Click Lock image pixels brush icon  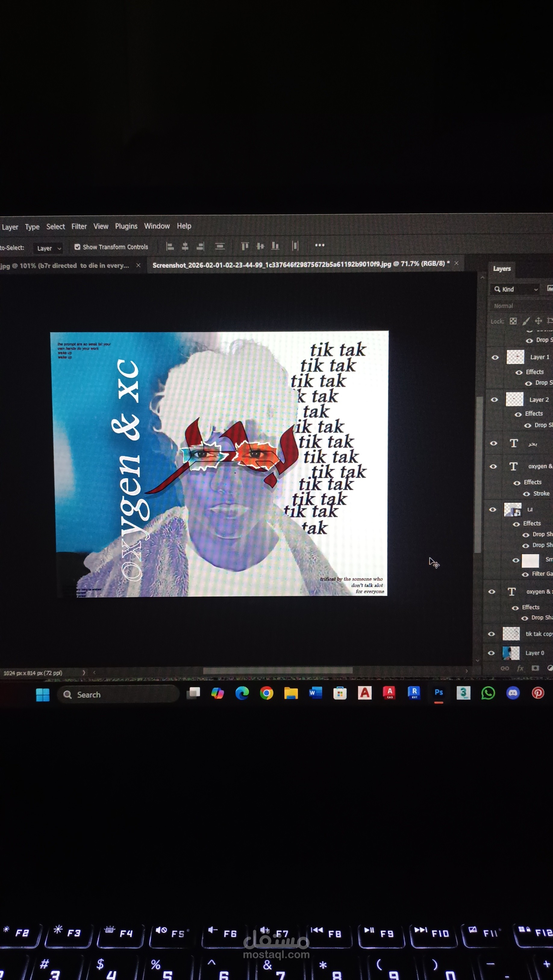526,321
